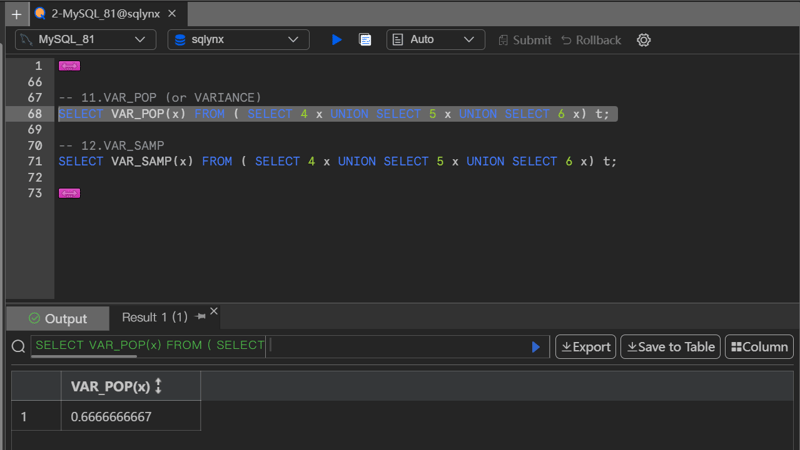
Task: Place cursor in the VAR_POP query line
Action: pyautogui.click(x=334, y=114)
